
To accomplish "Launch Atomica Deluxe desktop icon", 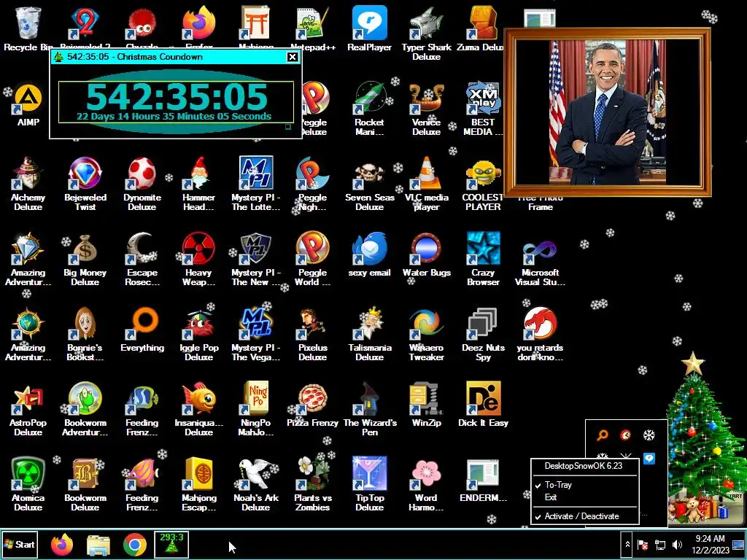I will click(x=28, y=484).
